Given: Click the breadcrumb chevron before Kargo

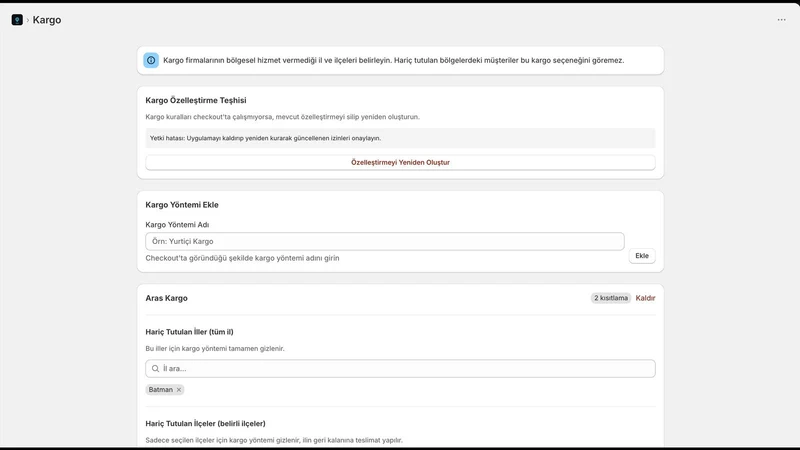Looking at the screenshot, I should 28,20.
